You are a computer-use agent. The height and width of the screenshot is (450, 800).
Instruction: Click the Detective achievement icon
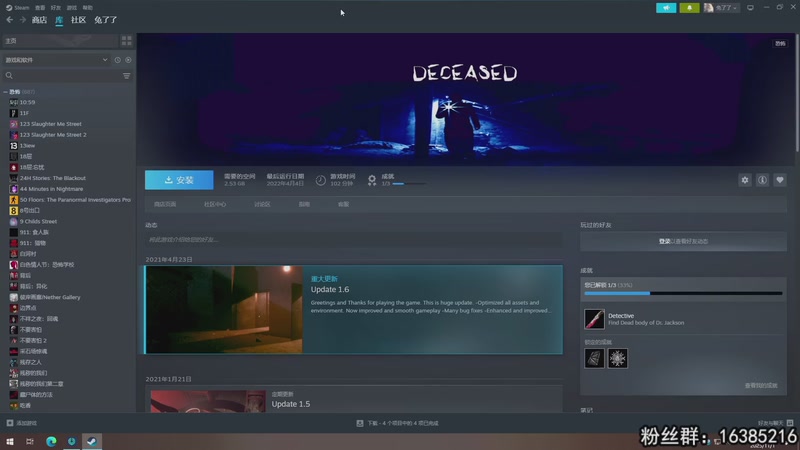click(594, 319)
